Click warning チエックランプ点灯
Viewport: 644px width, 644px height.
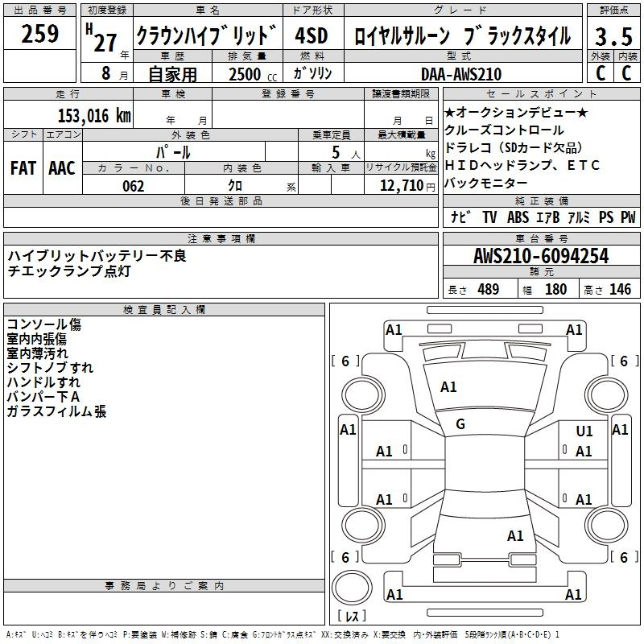[x=69, y=270]
